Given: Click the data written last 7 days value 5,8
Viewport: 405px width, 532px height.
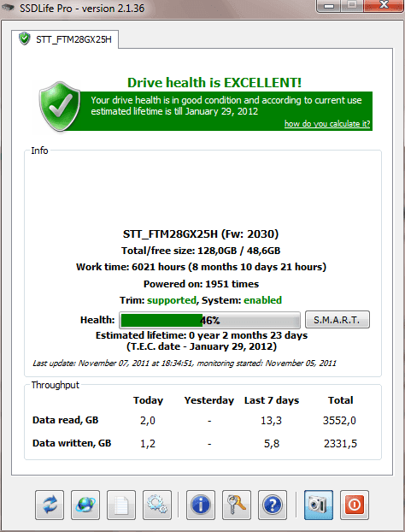Looking at the screenshot, I should point(272,444).
